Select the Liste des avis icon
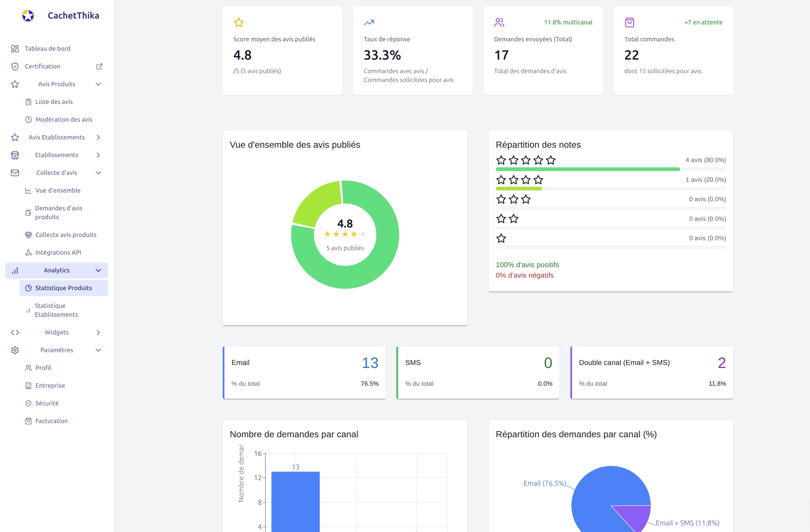Viewport: 810px width, 532px height. click(x=28, y=101)
